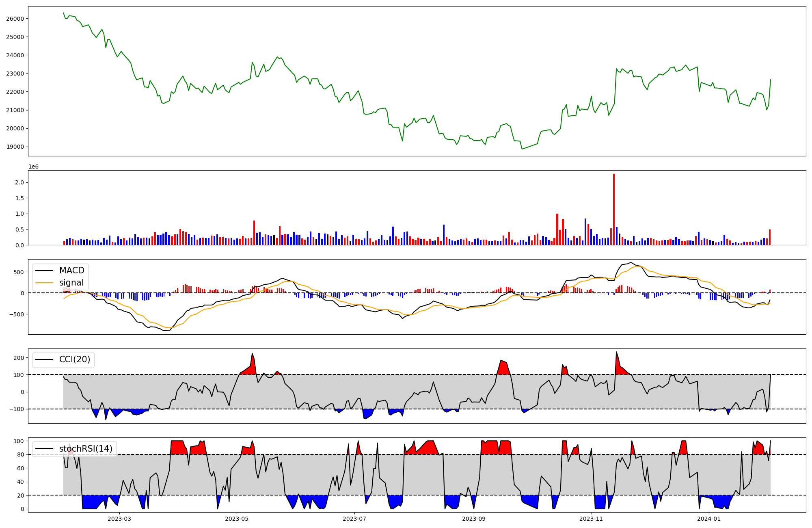Click the CCI(20) legend label

click(75, 359)
